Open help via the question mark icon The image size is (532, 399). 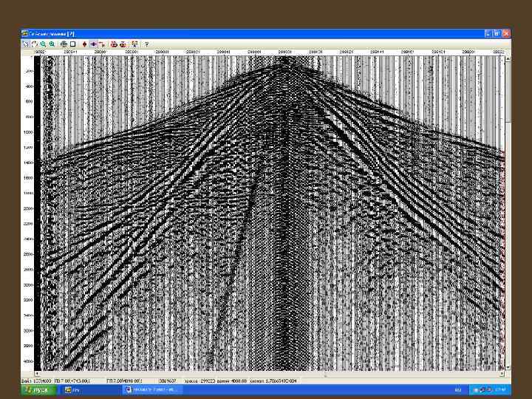point(146,44)
